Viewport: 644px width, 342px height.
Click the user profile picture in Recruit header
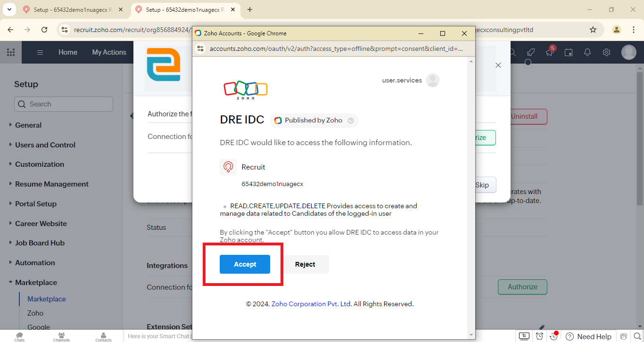pos(629,52)
